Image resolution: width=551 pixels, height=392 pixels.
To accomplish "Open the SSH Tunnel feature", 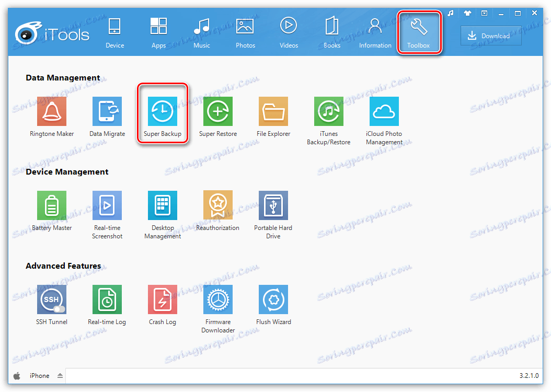I will point(52,299).
